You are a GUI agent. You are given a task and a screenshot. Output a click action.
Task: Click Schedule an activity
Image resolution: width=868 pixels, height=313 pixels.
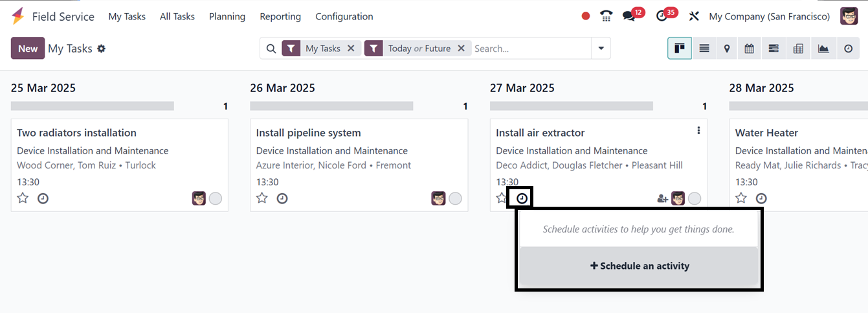pyautogui.click(x=640, y=266)
